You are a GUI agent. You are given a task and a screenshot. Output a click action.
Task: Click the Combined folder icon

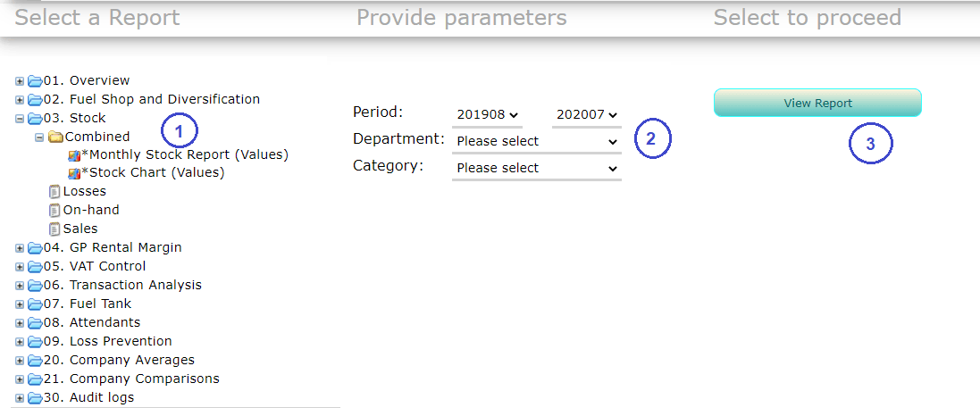coord(55,137)
